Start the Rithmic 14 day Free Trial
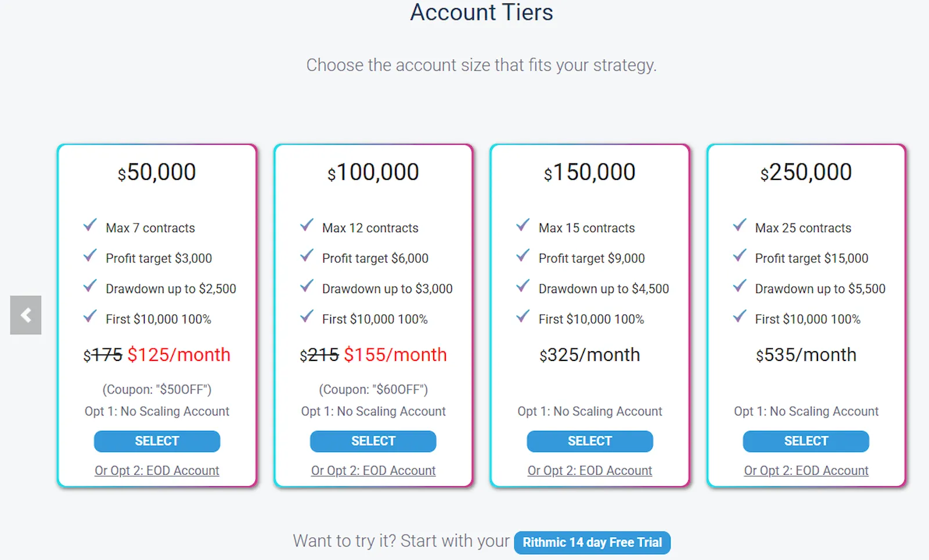The width and height of the screenshot is (929, 560). point(592,542)
